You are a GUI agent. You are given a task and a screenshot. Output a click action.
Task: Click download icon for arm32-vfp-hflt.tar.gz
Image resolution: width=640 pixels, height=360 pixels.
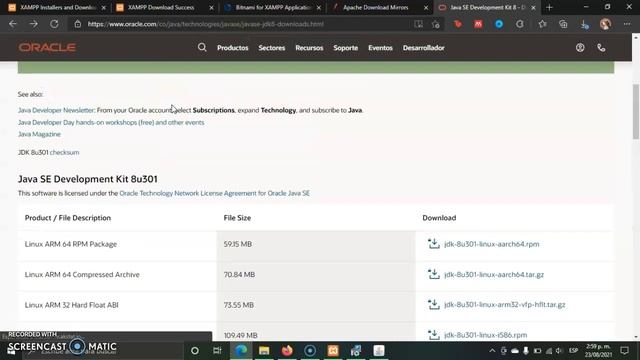pos(433,304)
